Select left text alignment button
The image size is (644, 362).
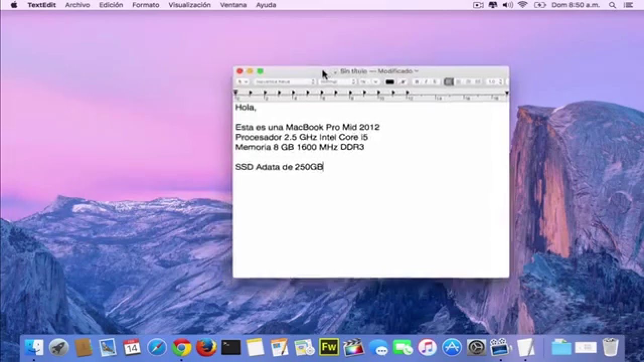[x=449, y=81]
